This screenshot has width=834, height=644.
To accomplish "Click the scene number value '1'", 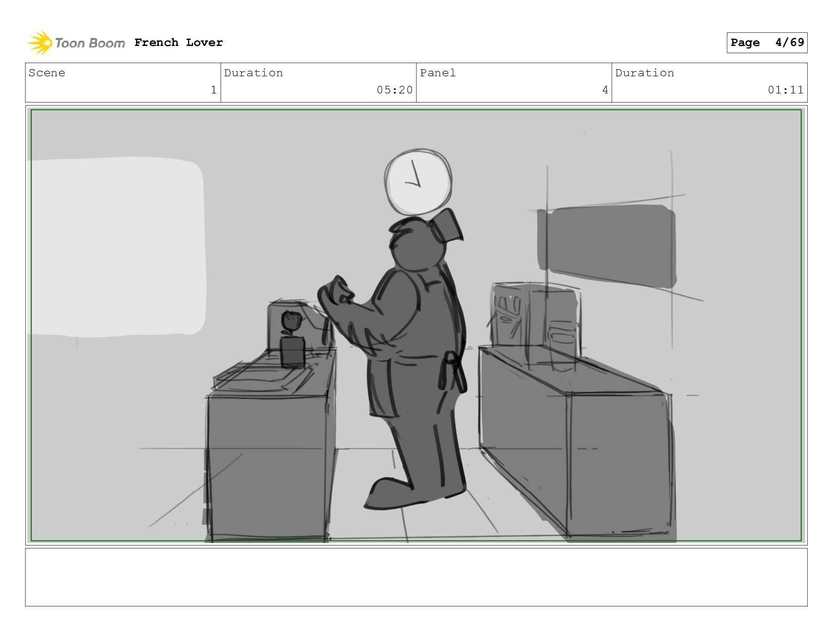I will coord(214,90).
